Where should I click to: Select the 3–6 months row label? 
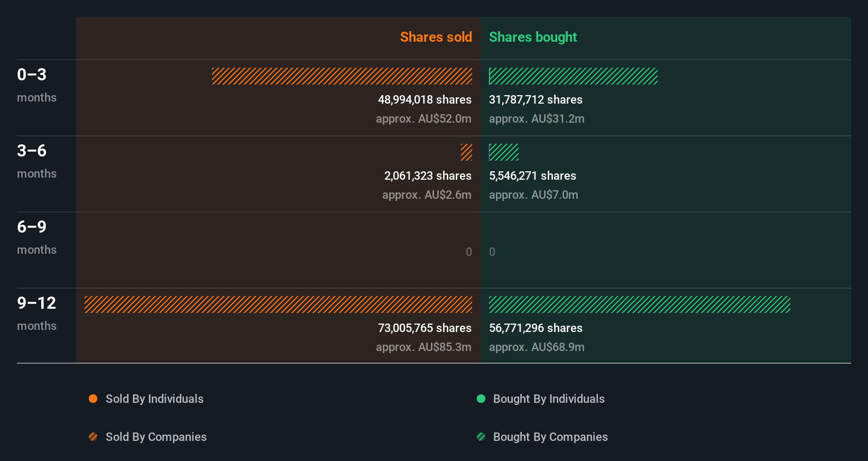tap(36, 161)
